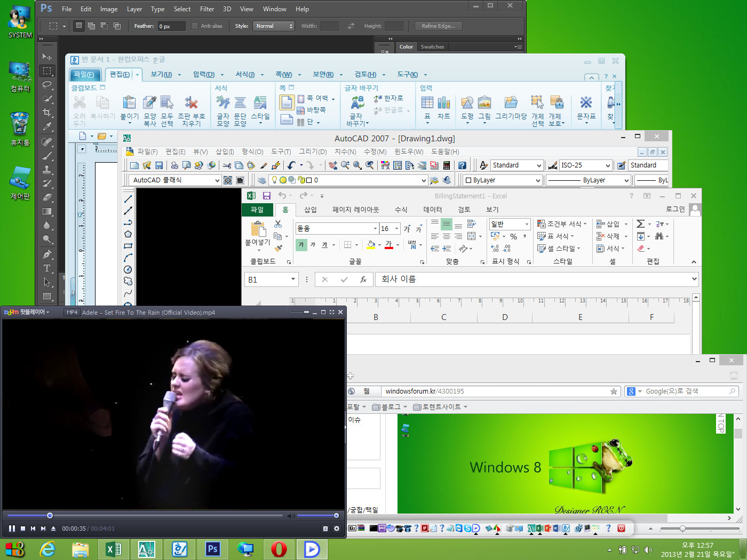Open 토렌트사이트 bookmark folder in browser
This screenshot has height=560, width=747.
coord(440,407)
